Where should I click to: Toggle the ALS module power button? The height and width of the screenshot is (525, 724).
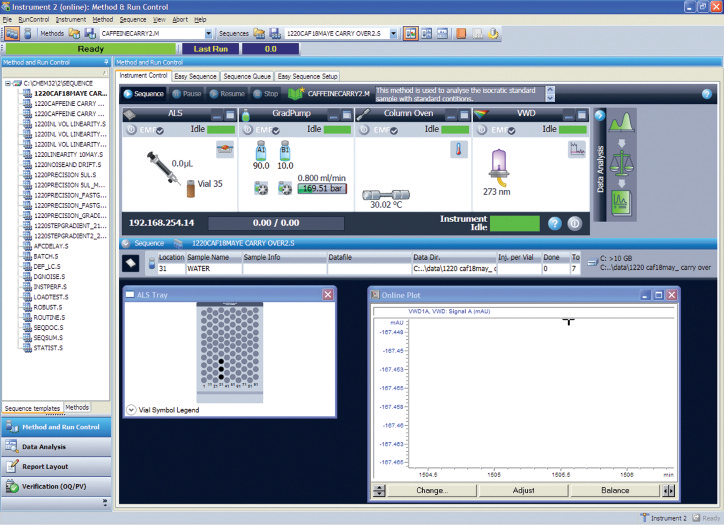(129, 129)
